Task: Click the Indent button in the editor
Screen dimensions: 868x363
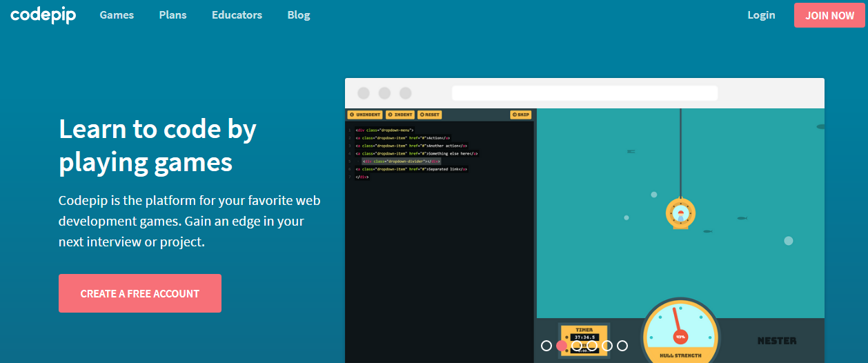Action: (x=400, y=115)
